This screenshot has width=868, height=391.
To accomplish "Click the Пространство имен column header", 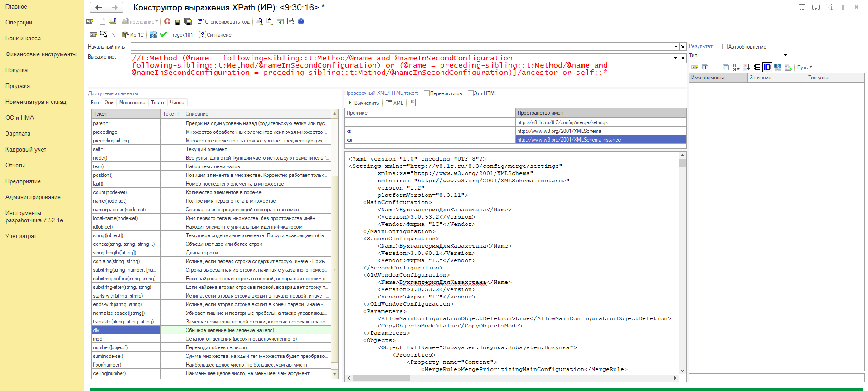I will pos(601,113).
